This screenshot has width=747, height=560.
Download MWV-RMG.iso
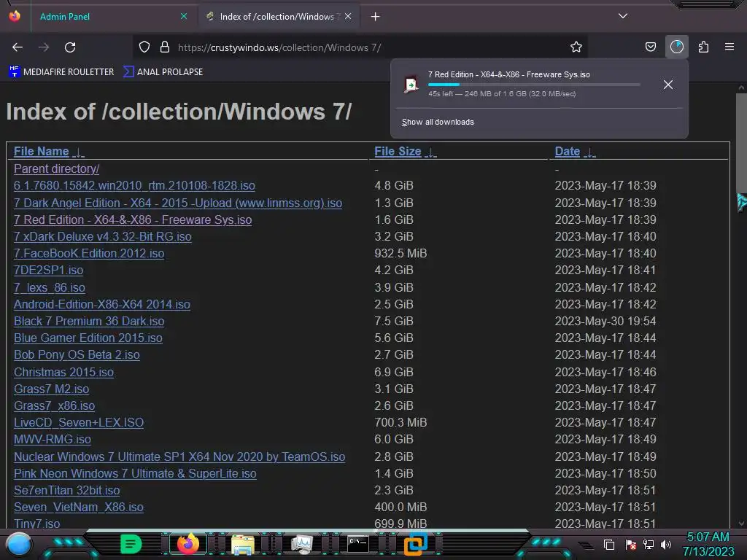pos(53,439)
